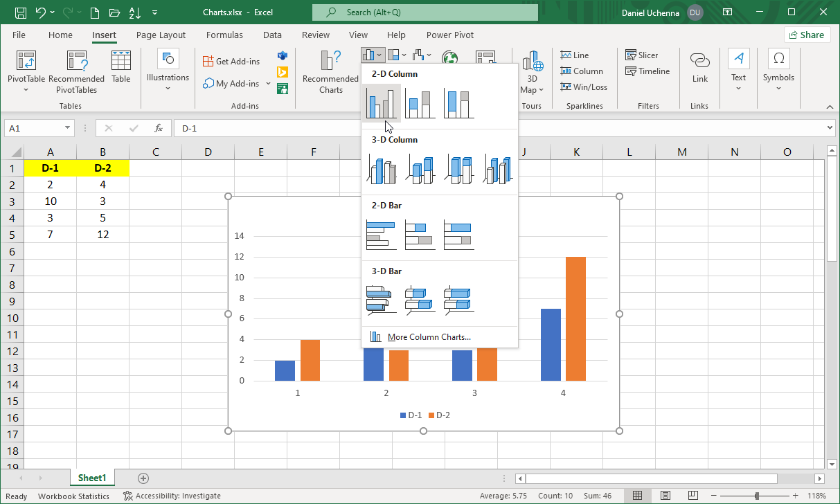Switch to the Sheet1 worksheet tab
The image size is (840, 504).
pyautogui.click(x=91, y=478)
